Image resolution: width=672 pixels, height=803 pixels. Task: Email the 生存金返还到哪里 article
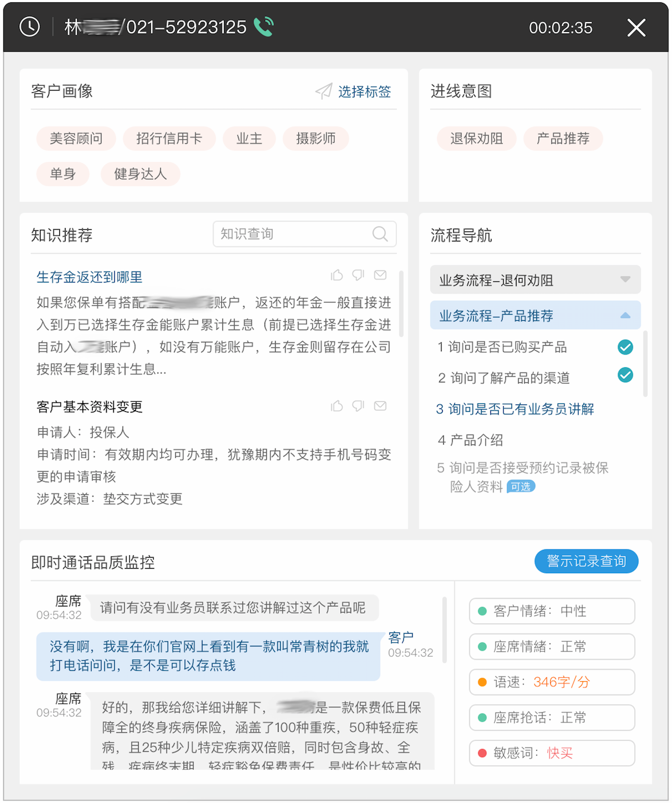380,275
